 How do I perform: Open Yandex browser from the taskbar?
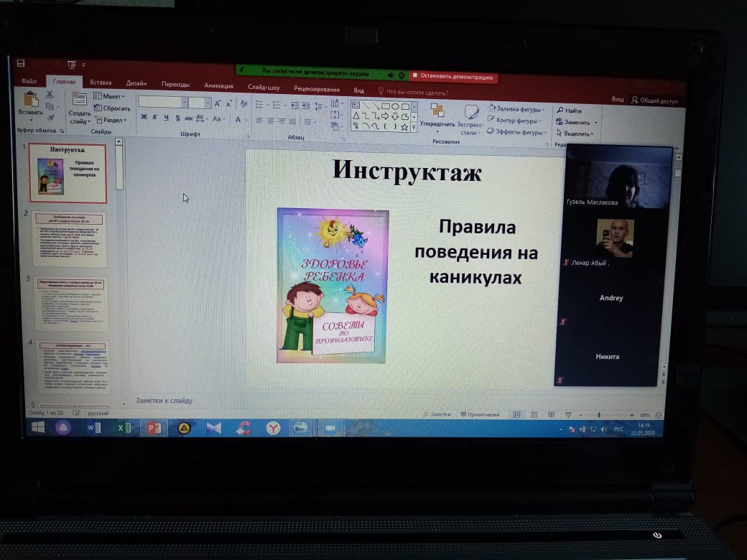pyautogui.click(x=273, y=428)
